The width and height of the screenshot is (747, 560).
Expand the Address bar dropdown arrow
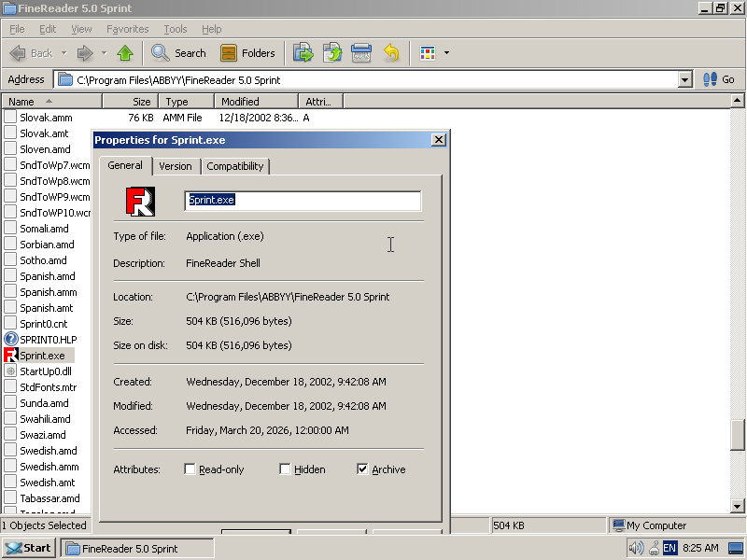point(684,79)
